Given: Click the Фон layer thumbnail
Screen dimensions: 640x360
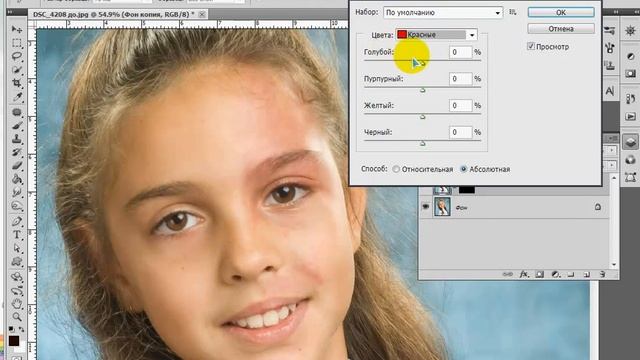Looking at the screenshot, I should (442, 207).
